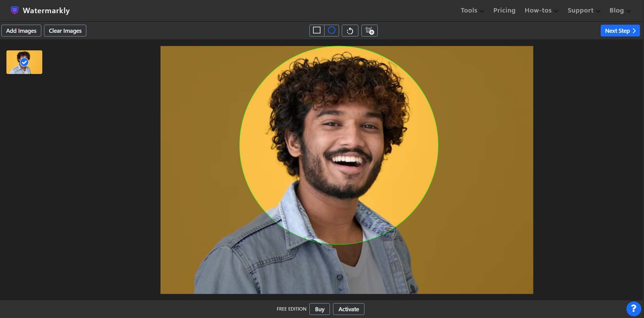Click the Activate button near Free Edition
644x318 pixels.
pyautogui.click(x=348, y=309)
